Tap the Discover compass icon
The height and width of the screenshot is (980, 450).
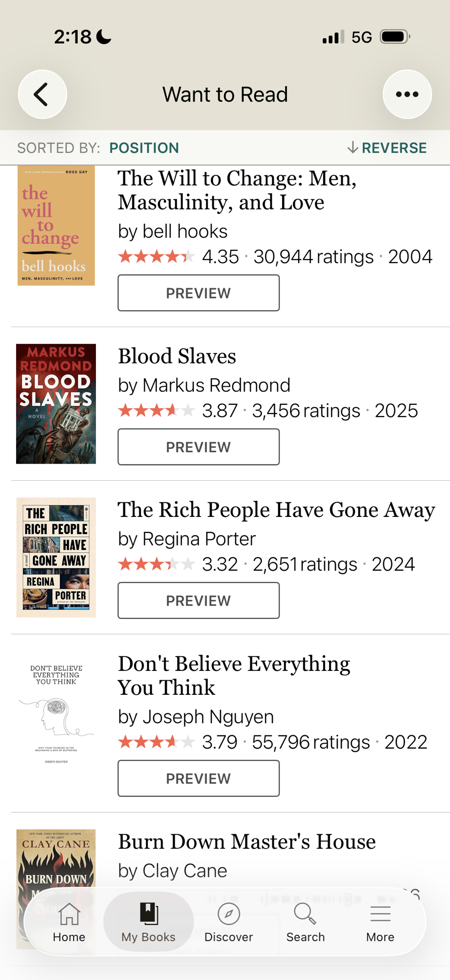pos(228,922)
